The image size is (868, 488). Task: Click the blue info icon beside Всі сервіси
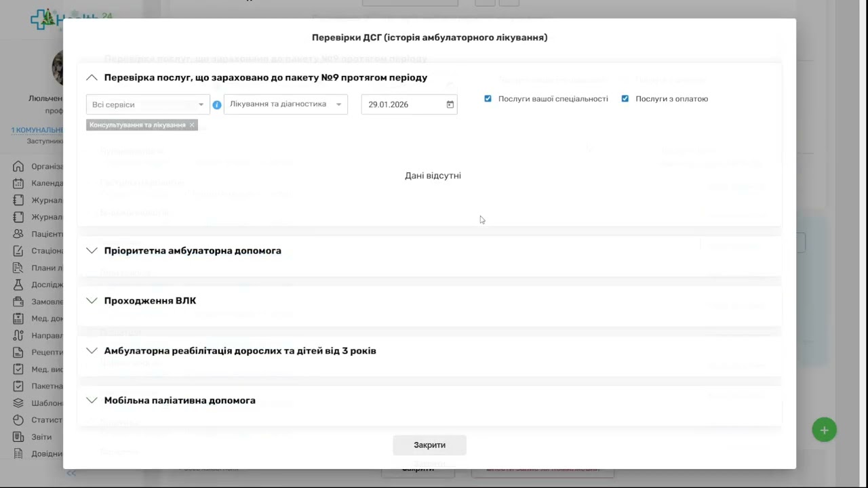click(x=217, y=105)
